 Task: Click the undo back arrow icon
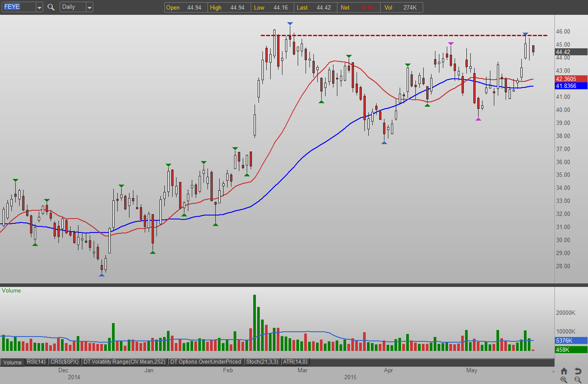(x=578, y=371)
